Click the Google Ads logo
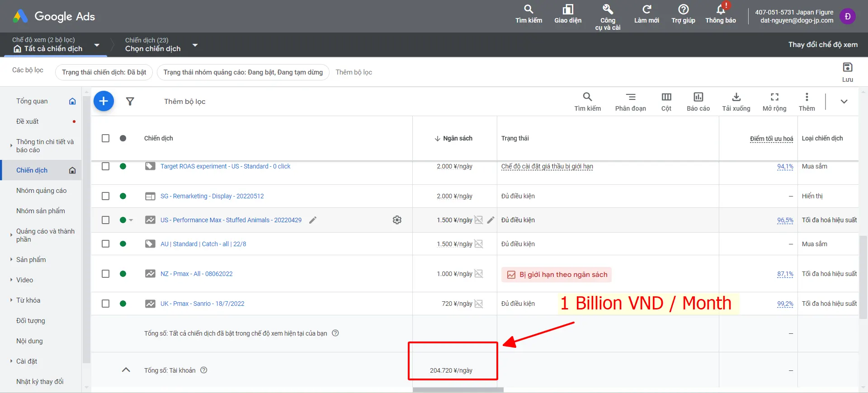The image size is (868, 393). point(54,16)
